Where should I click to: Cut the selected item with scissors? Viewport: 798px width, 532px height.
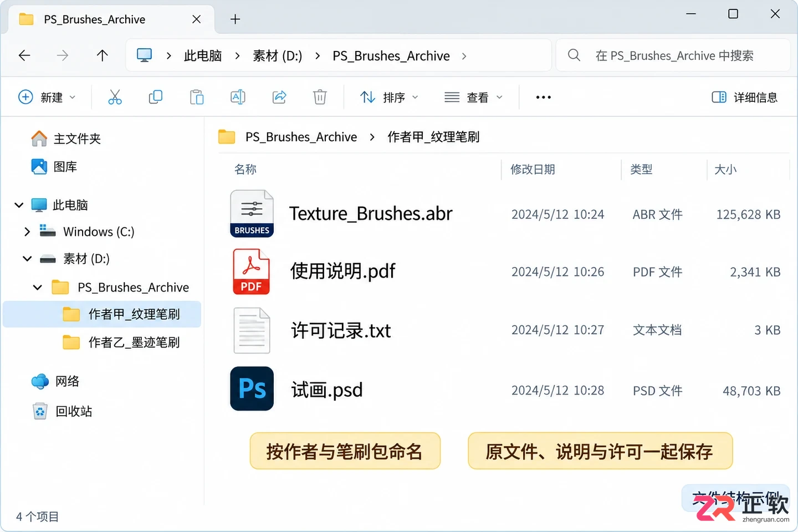[115, 98]
